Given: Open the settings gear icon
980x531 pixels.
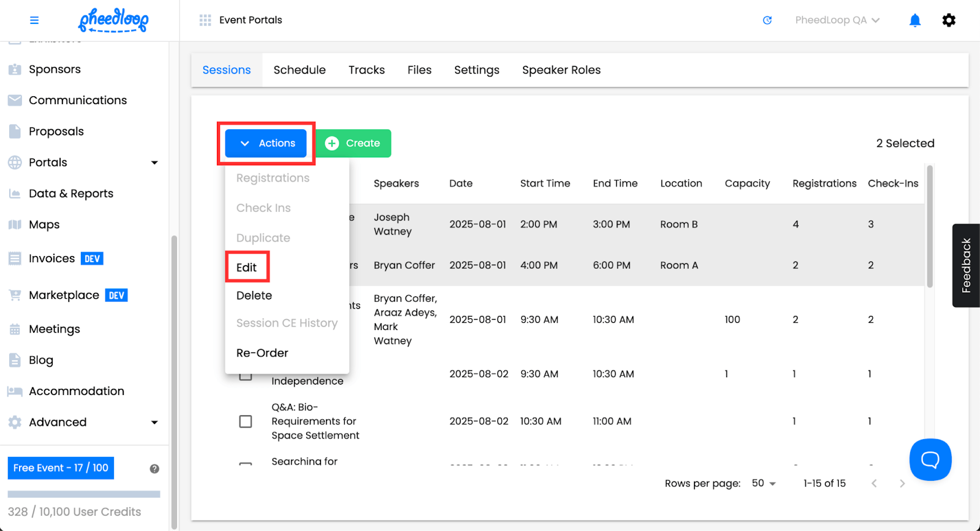Looking at the screenshot, I should point(948,20).
